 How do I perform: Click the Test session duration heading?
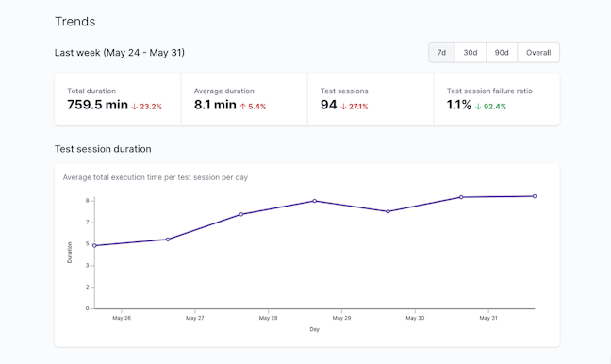click(x=103, y=149)
